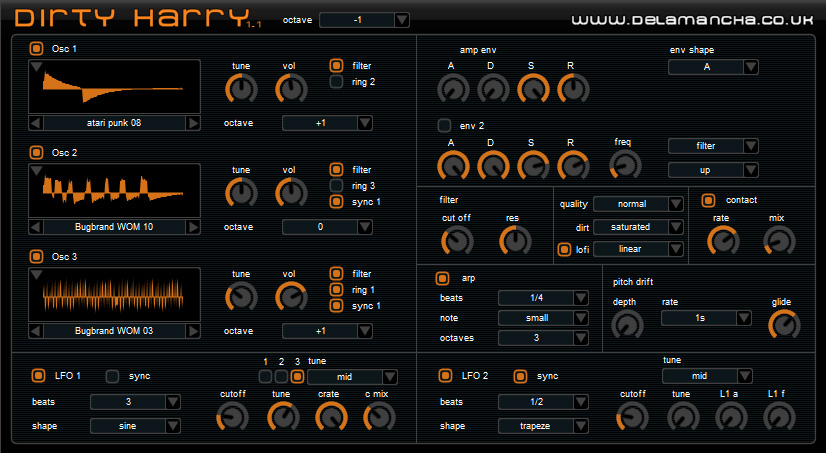Open waveform menu triangle in Osc 3 display
This screenshot has height=453, width=826.
click(x=36, y=275)
